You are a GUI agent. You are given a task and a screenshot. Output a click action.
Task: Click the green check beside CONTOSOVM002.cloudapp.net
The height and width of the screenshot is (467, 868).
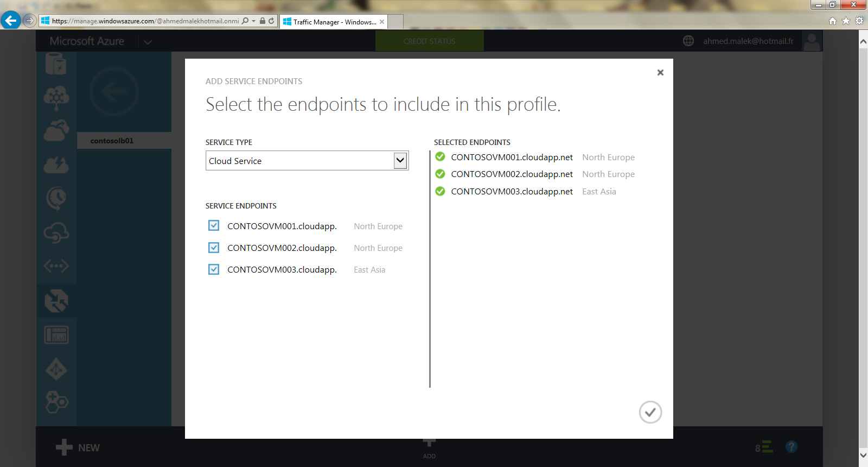(x=440, y=174)
